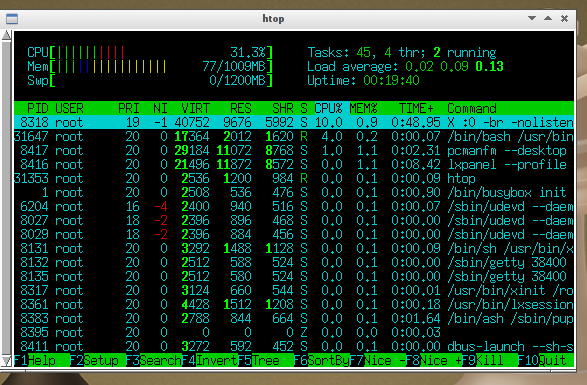Sort by CPU% column header
587x385 pixels.
pos(328,109)
